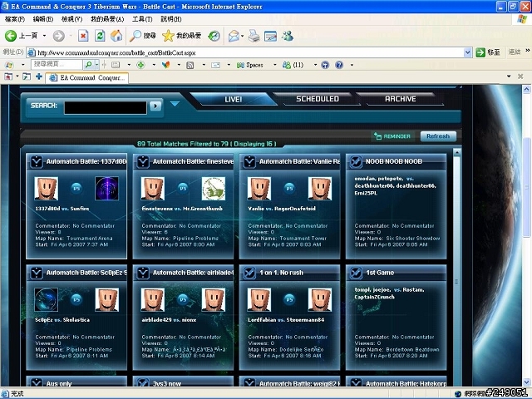The height and width of the screenshot is (399, 532).
Task: Click the BattleCast SEARCH input field
Action: [x=106, y=108]
